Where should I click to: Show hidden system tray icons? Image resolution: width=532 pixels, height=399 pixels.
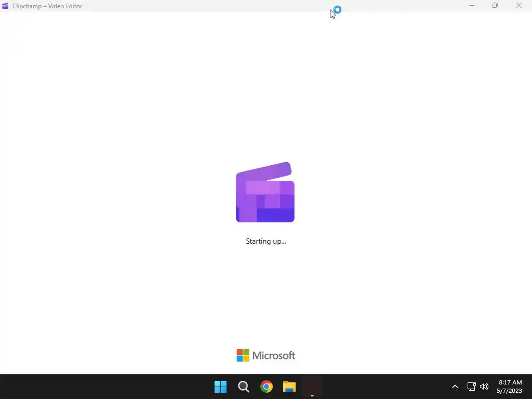pos(455,387)
